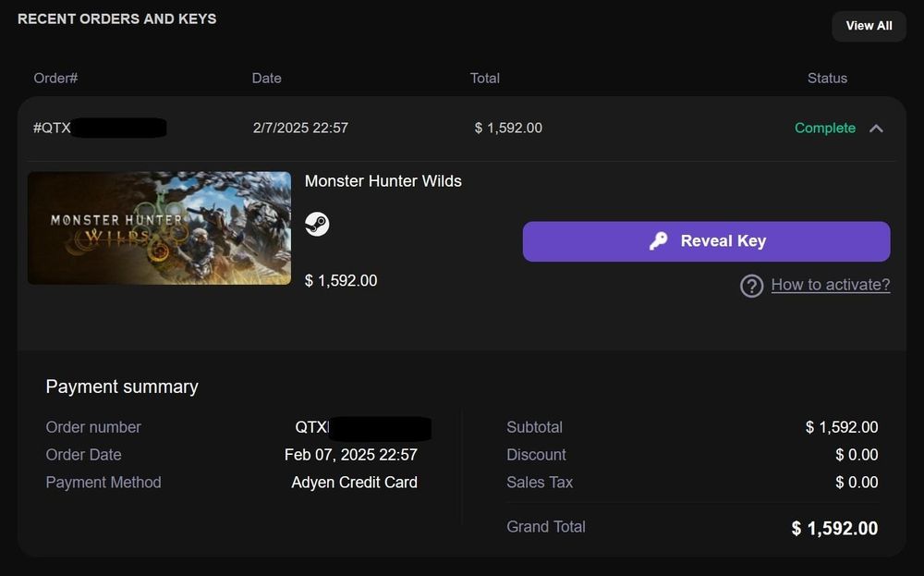The width and height of the screenshot is (924, 576).
Task: Click the key symbol on the purple button
Action: pyautogui.click(x=658, y=240)
